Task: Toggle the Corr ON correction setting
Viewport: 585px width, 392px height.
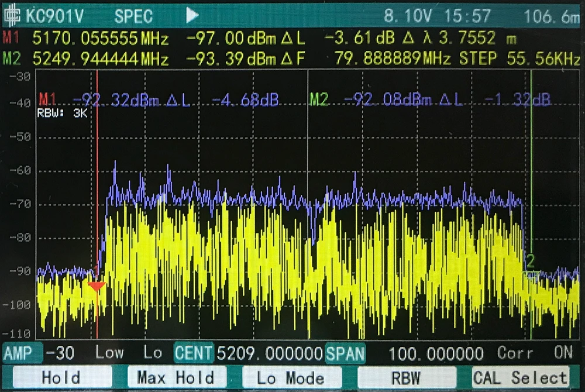Action: [x=535, y=353]
